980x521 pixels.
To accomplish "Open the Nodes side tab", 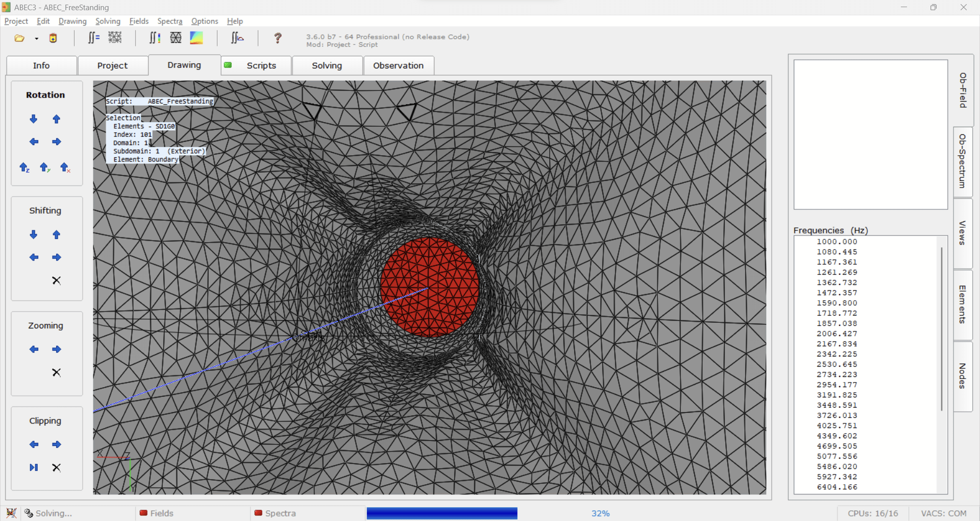I will coord(963,376).
